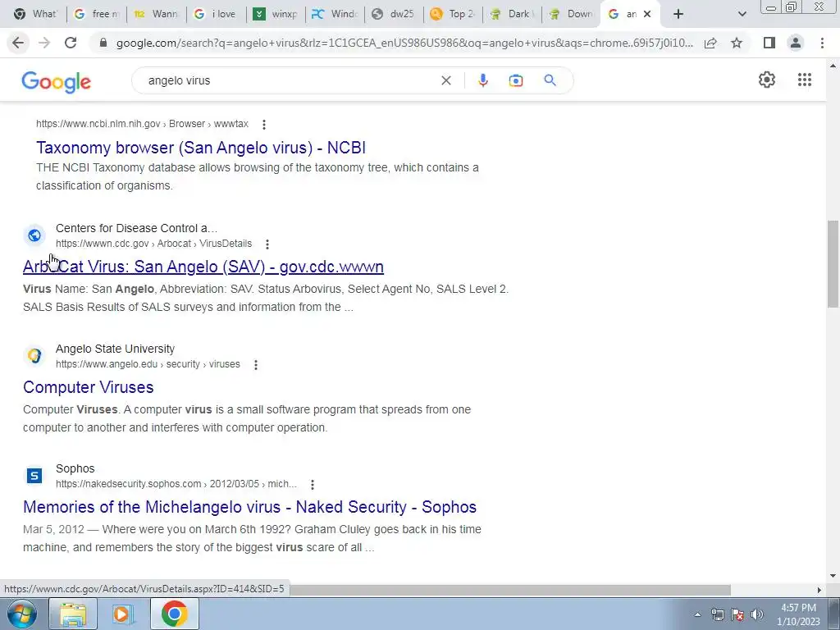840x630 pixels.
Task: Start voice search with the microphone
Action: click(482, 80)
